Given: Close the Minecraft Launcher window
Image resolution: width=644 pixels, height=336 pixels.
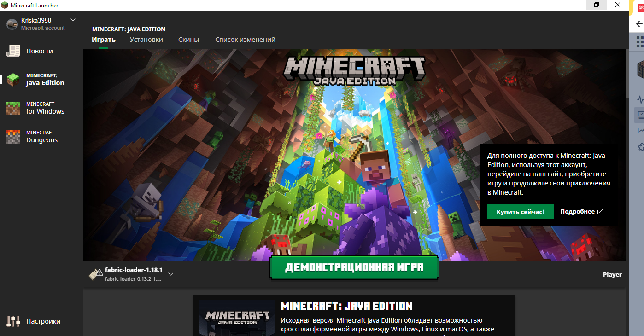Looking at the screenshot, I should [618, 5].
